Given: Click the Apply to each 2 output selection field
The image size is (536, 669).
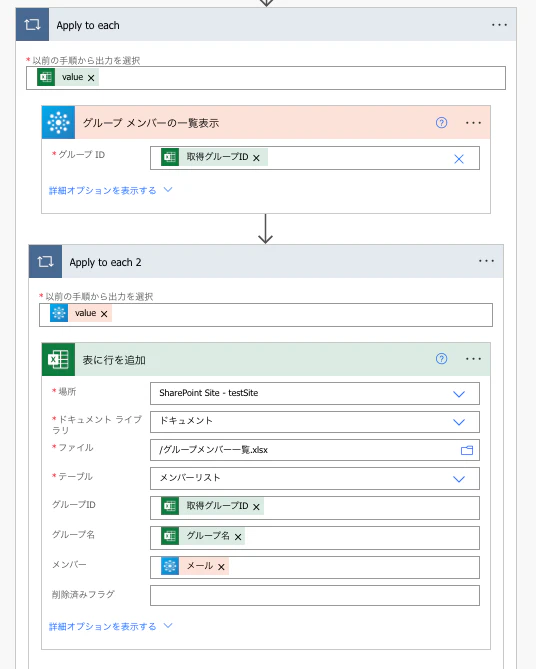Looking at the screenshot, I should [266, 315].
